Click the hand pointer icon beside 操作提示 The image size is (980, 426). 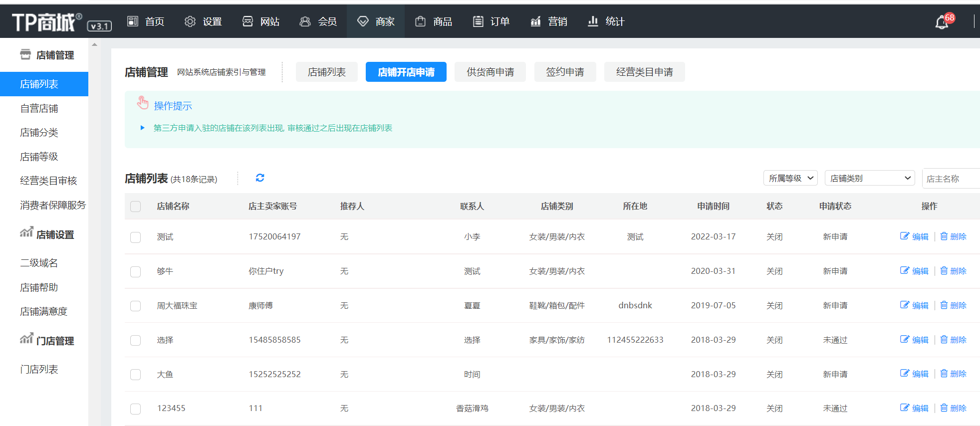pyautogui.click(x=143, y=103)
